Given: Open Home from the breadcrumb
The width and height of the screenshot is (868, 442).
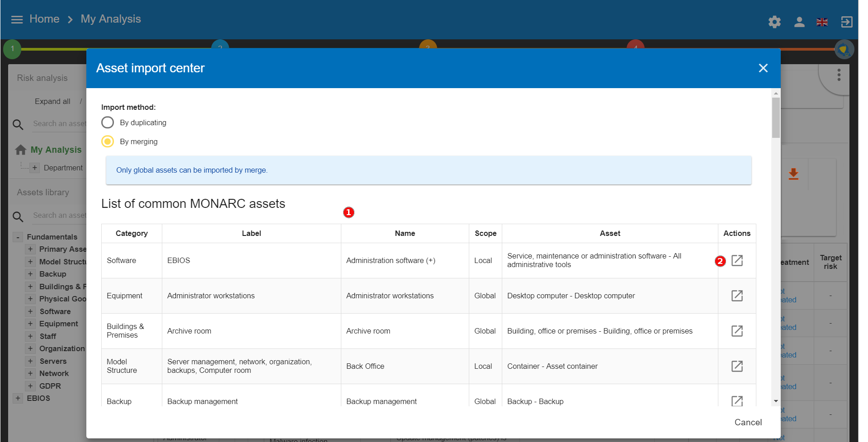Looking at the screenshot, I should click(44, 19).
